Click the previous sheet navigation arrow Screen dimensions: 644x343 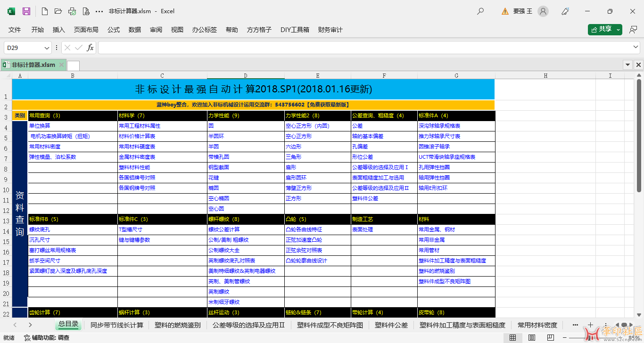coord(15,325)
